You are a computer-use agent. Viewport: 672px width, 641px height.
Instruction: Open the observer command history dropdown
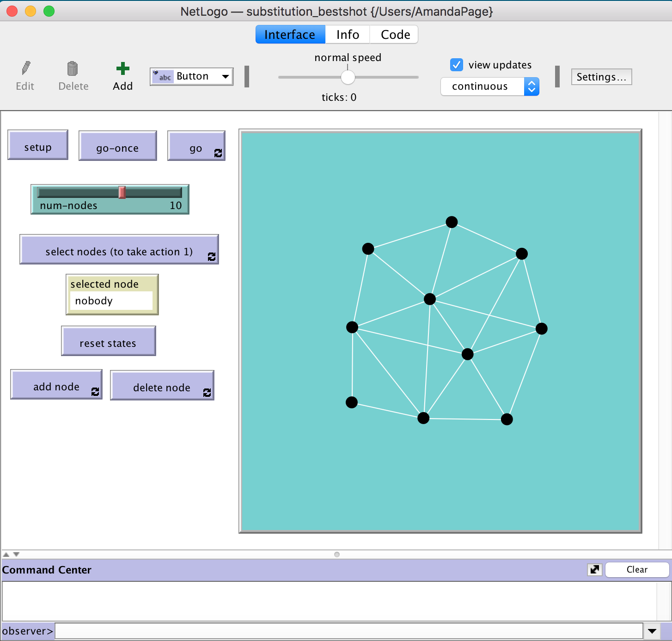point(653,630)
